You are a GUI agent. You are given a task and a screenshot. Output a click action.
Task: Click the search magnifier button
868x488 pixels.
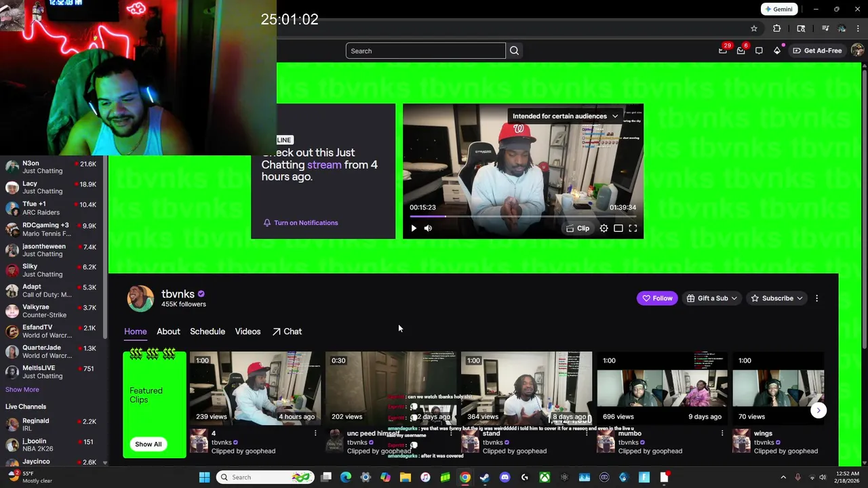(514, 51)
